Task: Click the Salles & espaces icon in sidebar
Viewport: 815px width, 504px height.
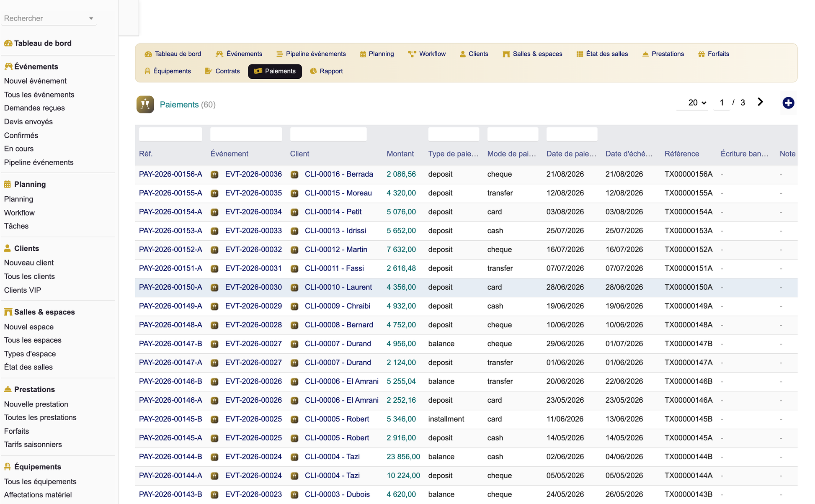Action: [8, 312]
